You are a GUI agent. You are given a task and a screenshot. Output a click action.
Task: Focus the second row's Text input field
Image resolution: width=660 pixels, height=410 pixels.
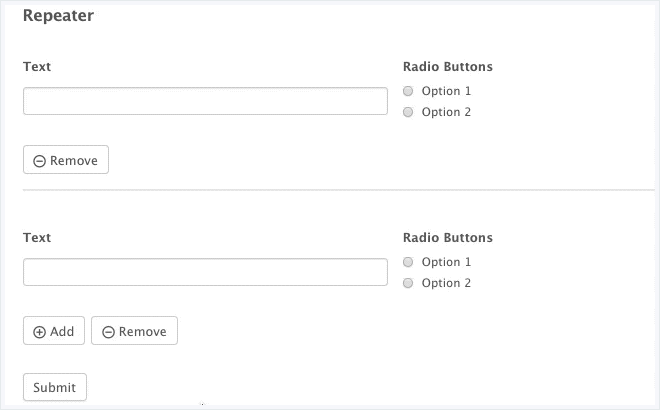click(205, 272)
